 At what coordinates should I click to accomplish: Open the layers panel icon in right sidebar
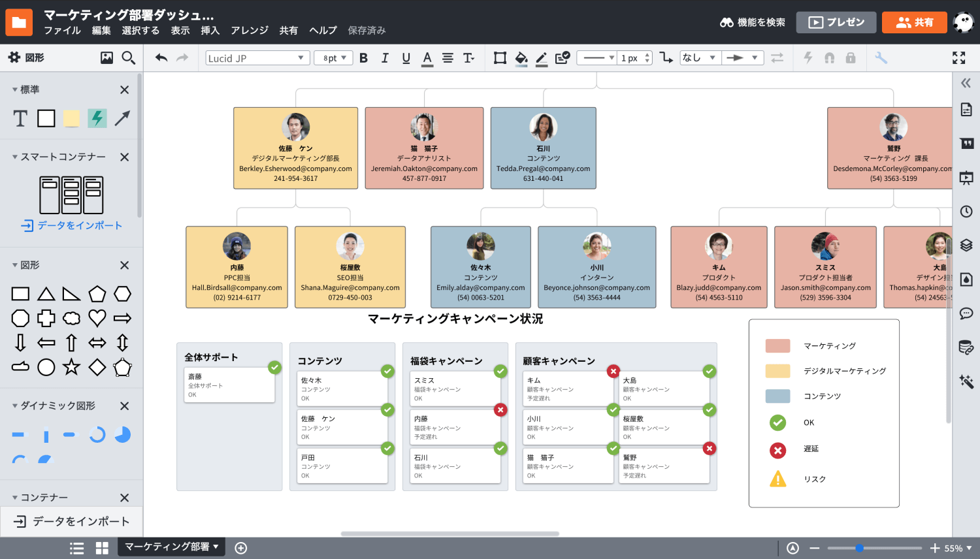(966, 246)
